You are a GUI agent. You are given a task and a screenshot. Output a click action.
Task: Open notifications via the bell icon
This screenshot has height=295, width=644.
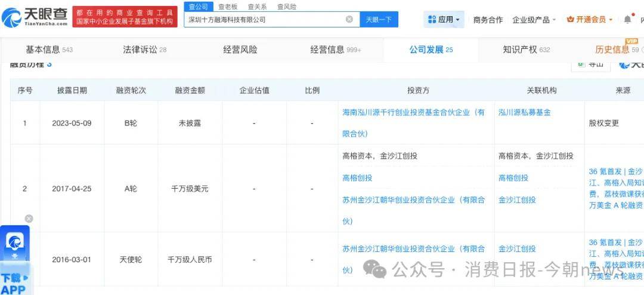point(627,20)
